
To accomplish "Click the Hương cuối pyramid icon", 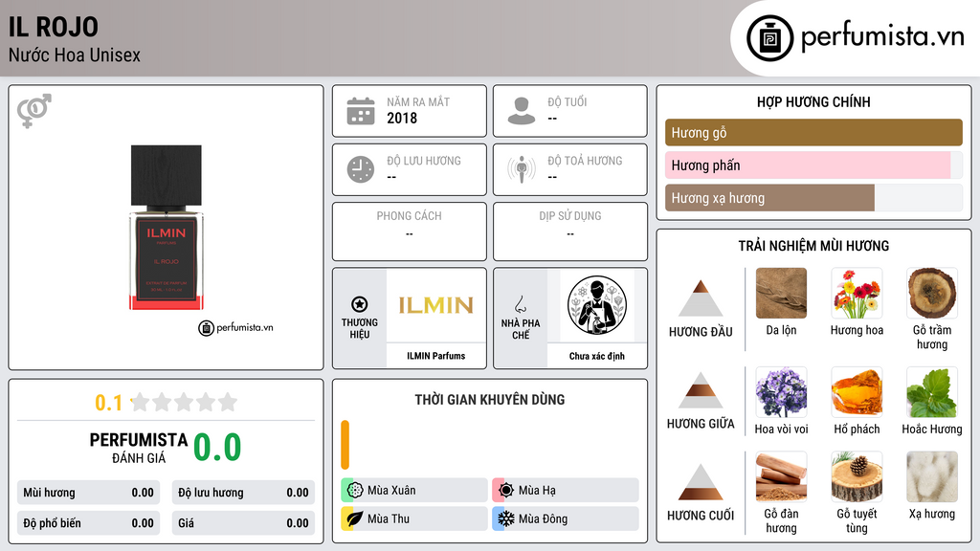I will (x=701, y=482).
